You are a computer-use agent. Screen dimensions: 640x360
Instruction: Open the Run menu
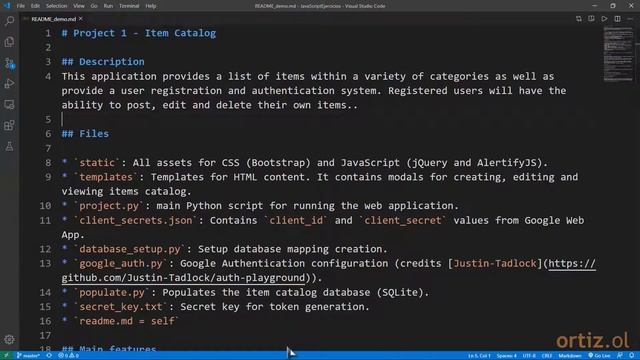pos(108,6)
